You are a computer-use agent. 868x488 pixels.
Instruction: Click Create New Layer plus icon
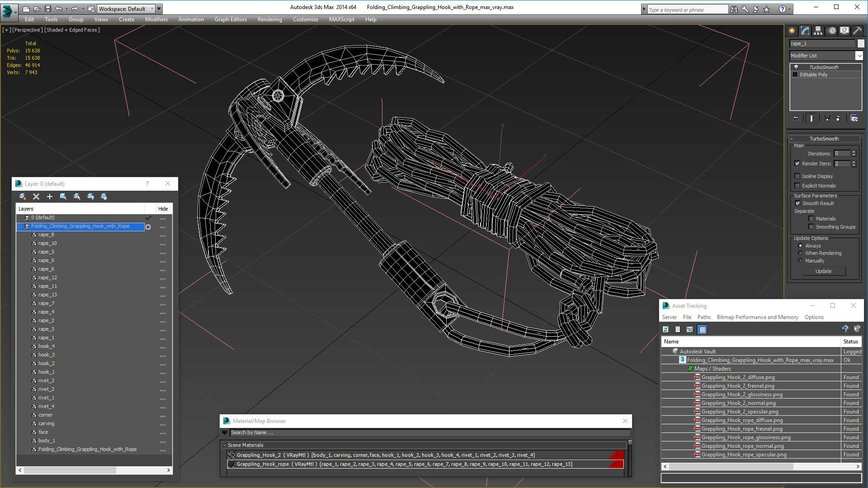coord(50,197)
